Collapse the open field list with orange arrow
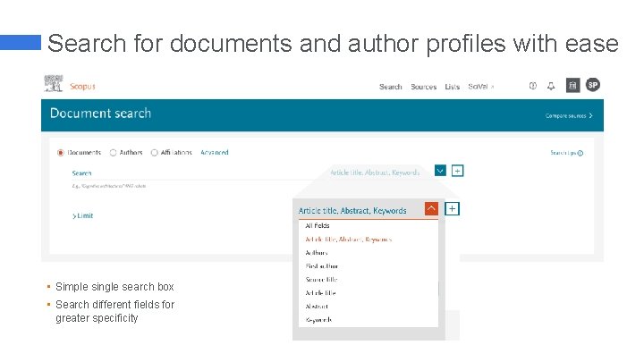Image resolution: width=644 pixels, height=362 pixels. [x=431, y=209]
